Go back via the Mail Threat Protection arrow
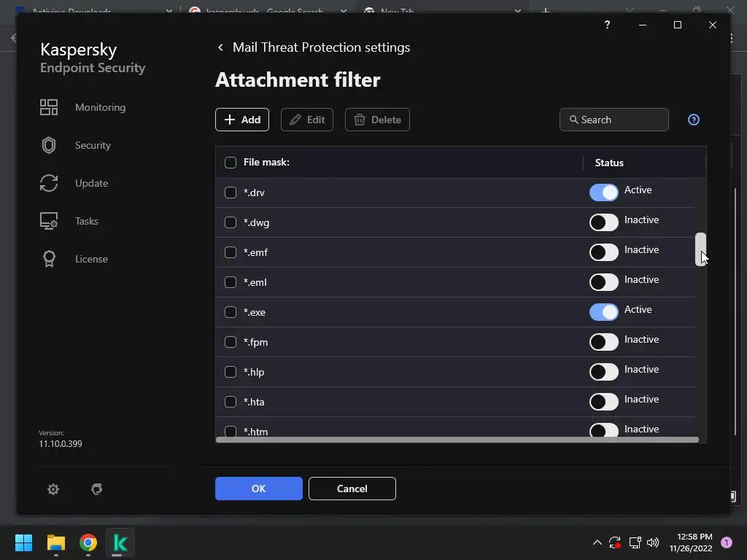Viewport: 747px width, 560px height. [220, 47]
